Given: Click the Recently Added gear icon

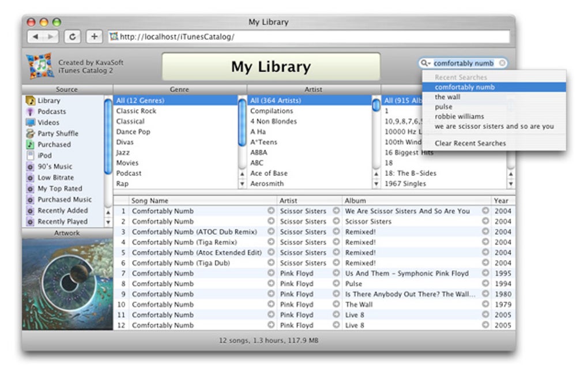Looking at the screenshot, I should click(x=31, y=211).
